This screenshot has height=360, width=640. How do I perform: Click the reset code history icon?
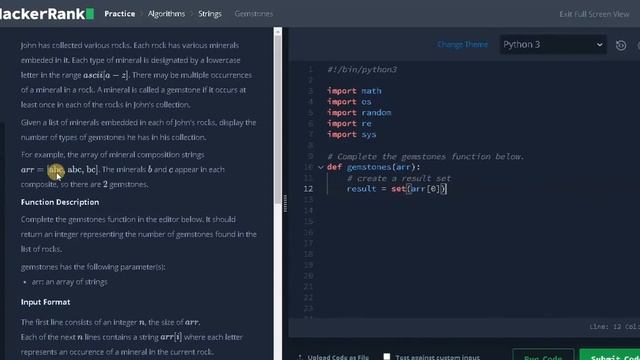pyautogui.click(x=621, y=45)
